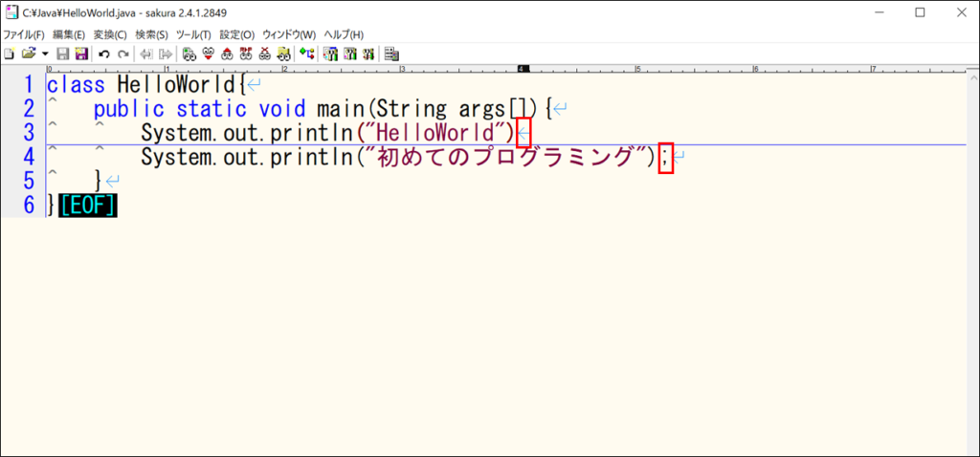This screenshot has width=980, height=457.
Task: Click the ruler above the editor text
Action: coord(505,68)
